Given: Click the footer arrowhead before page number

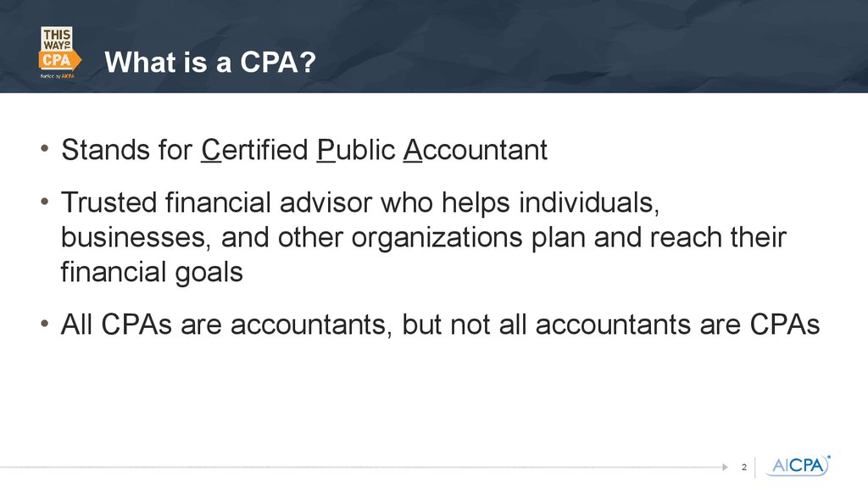Looking at the screenshot, I should 726,467.
